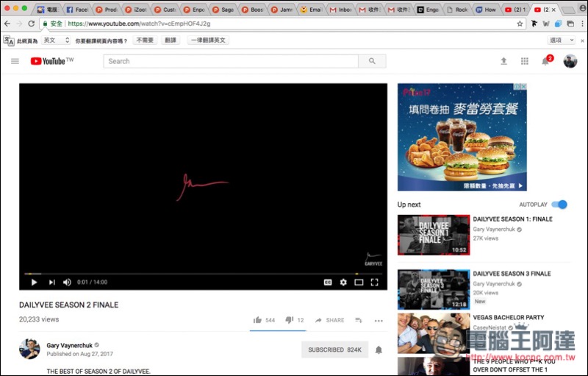Image resolution: width=588 pixels, height=376 pixels.
Task: Expand the translate bar options dropdown
Action: tap(561, 40)
